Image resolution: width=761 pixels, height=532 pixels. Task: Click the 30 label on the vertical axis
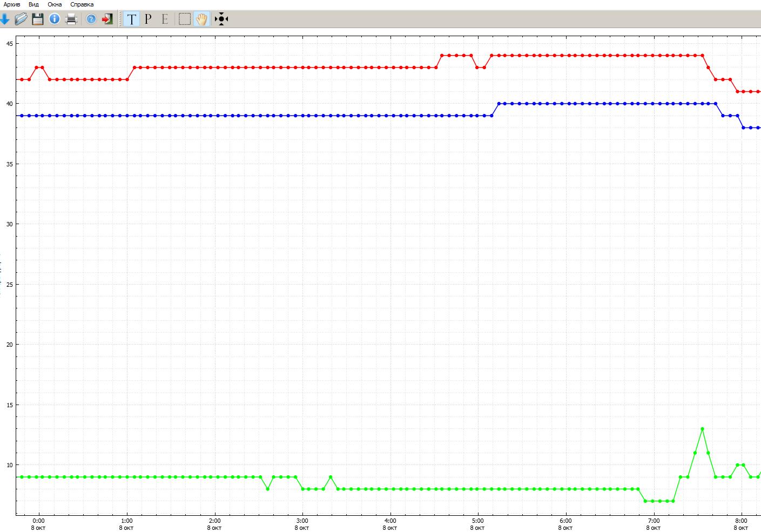coord(9,224)
